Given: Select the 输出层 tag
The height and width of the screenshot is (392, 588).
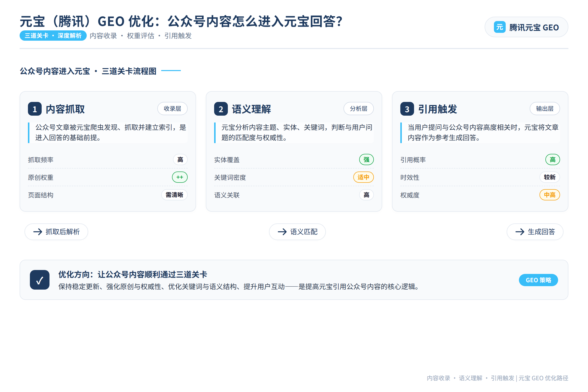Looking at the screenshot, I should point(544,109).
